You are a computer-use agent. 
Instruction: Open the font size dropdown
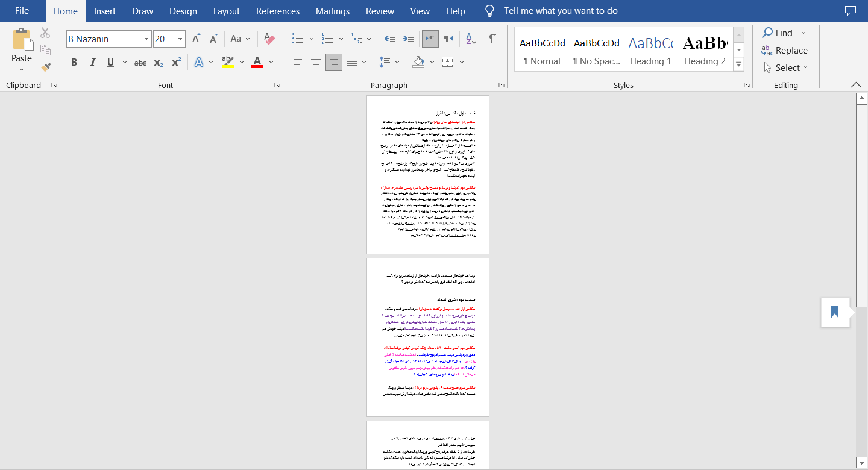(x=181, y=39)
